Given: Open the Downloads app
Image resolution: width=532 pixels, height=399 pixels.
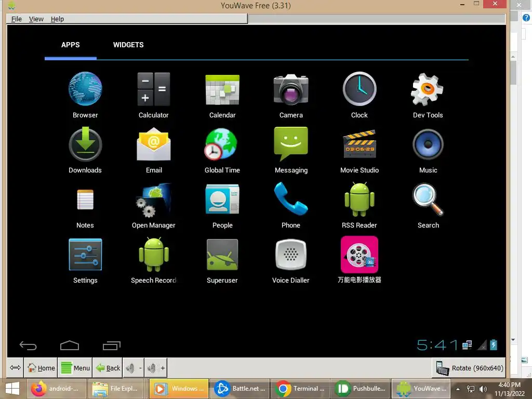Looking at the screenshot, I should pos(85,150).
